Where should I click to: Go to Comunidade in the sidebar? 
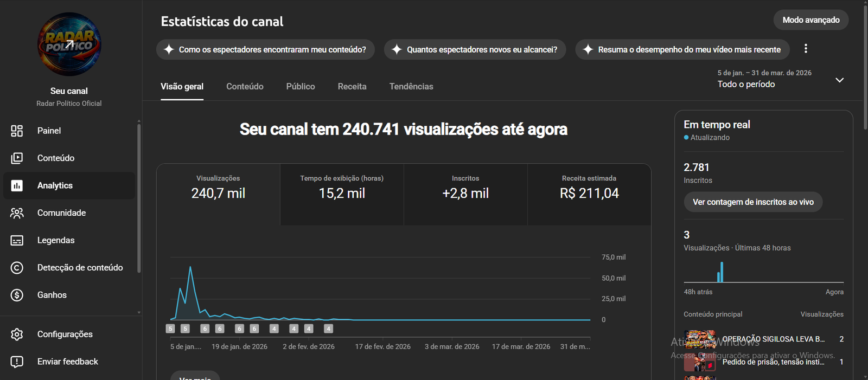tap(69, 213)
